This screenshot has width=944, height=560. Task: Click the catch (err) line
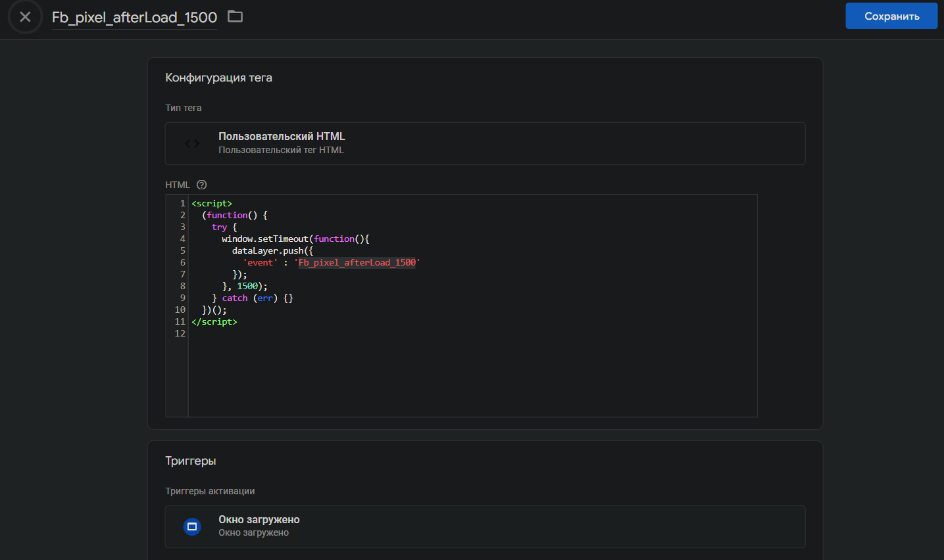[x=252, y=298]
